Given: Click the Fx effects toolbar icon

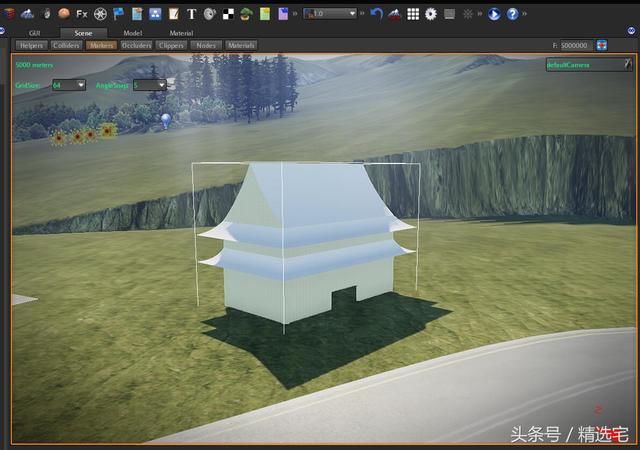Looking at the screenshot, I should (82, 14).
